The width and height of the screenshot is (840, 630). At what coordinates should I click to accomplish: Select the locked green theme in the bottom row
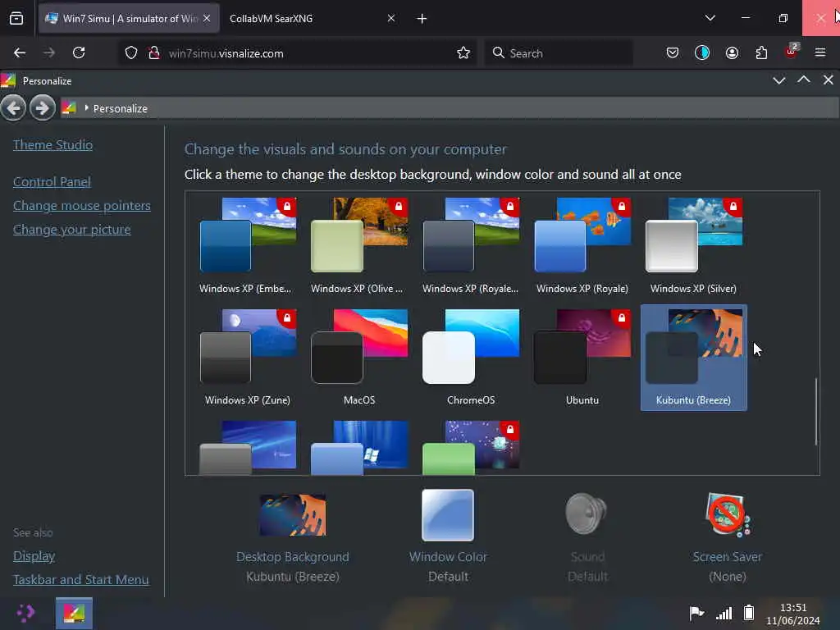coord(470,447)
